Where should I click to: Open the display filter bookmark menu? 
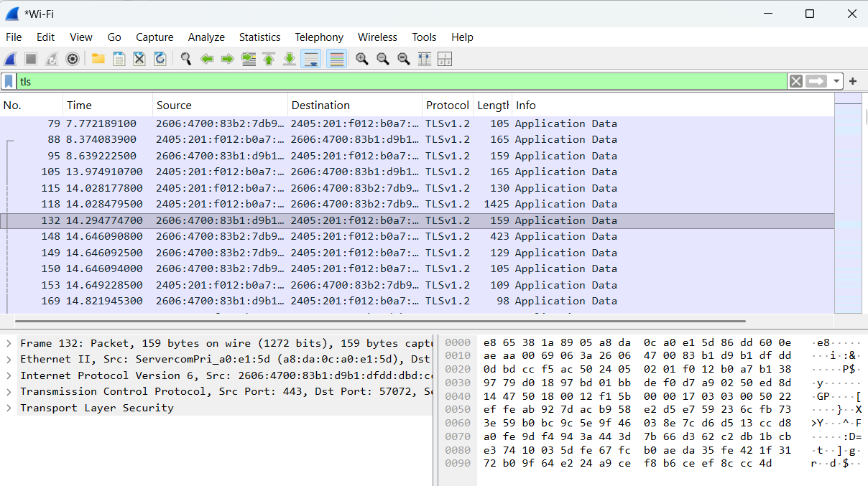(x=9, y=82)
